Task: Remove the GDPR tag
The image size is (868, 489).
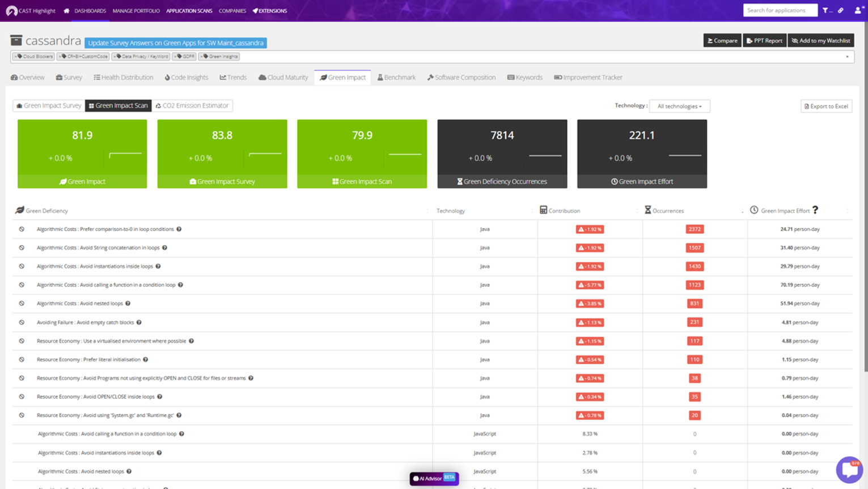Action: [x=176, y=57]
